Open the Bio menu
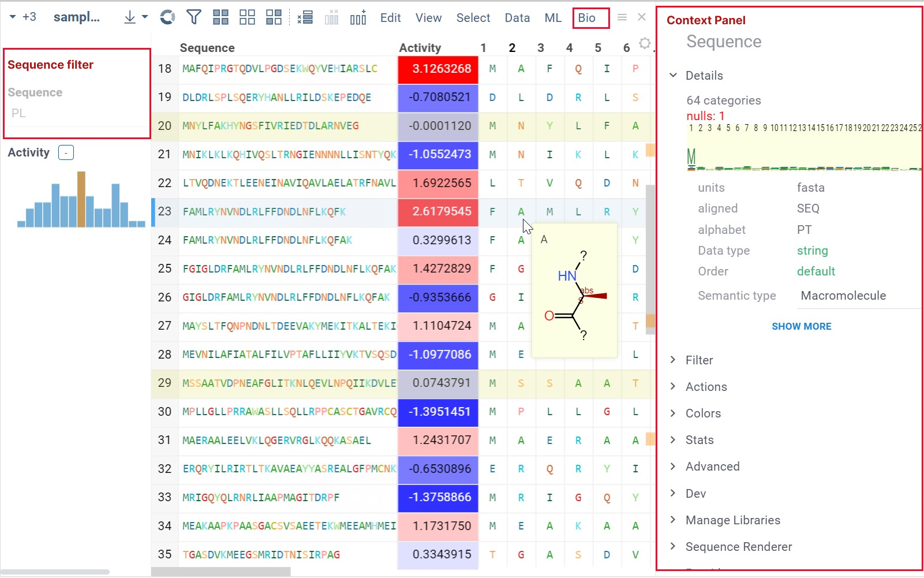The width and height of the screenshot is (924, 578). tap(590, 18)
